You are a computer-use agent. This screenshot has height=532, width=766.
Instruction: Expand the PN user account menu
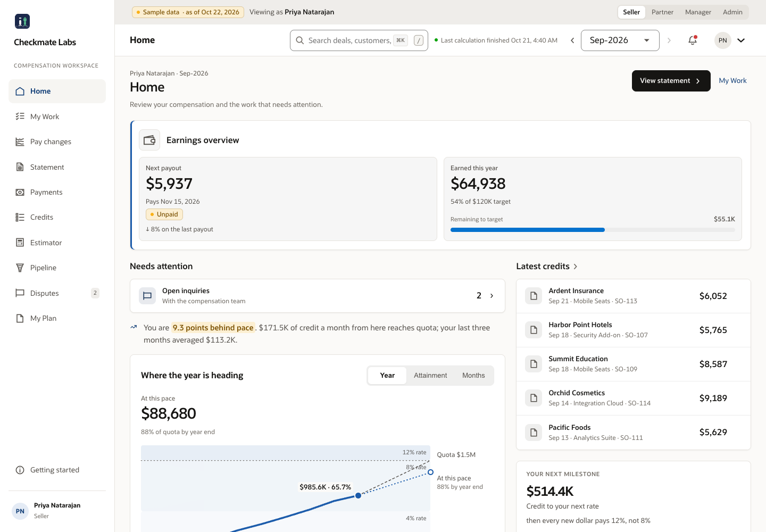pyautogui.click(x=741, y=40)
